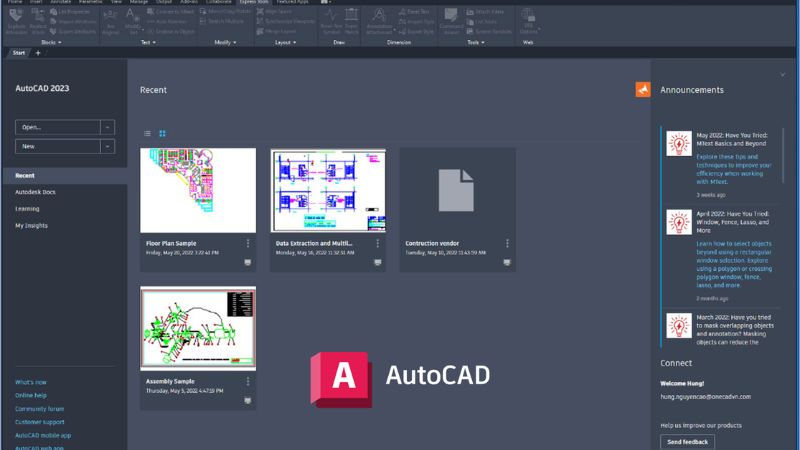The image size is (800, 450).
Task: Click the 'Assembly Sample' file name
Action: pos(170,381)
